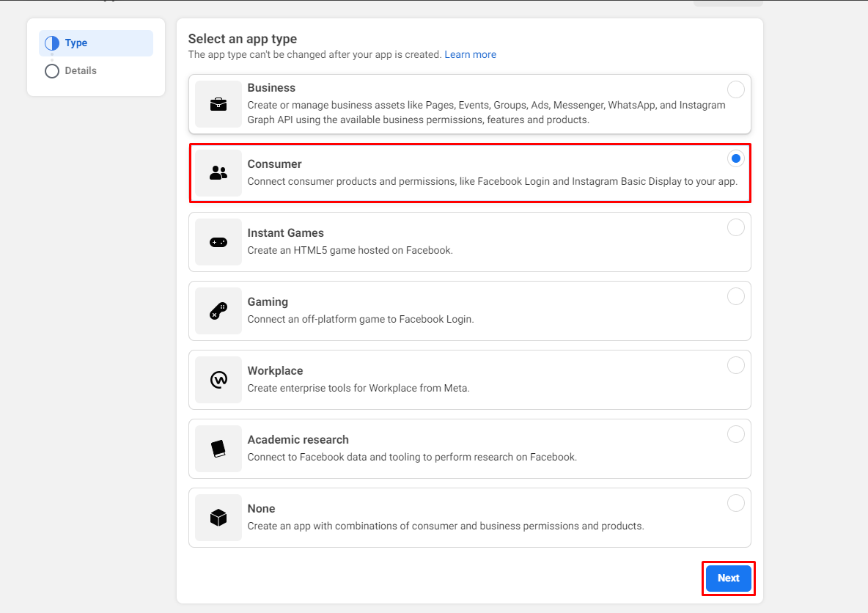Click the Academic research title text
This screenshot has width=868, height=613.
click(x=298, y=440)
